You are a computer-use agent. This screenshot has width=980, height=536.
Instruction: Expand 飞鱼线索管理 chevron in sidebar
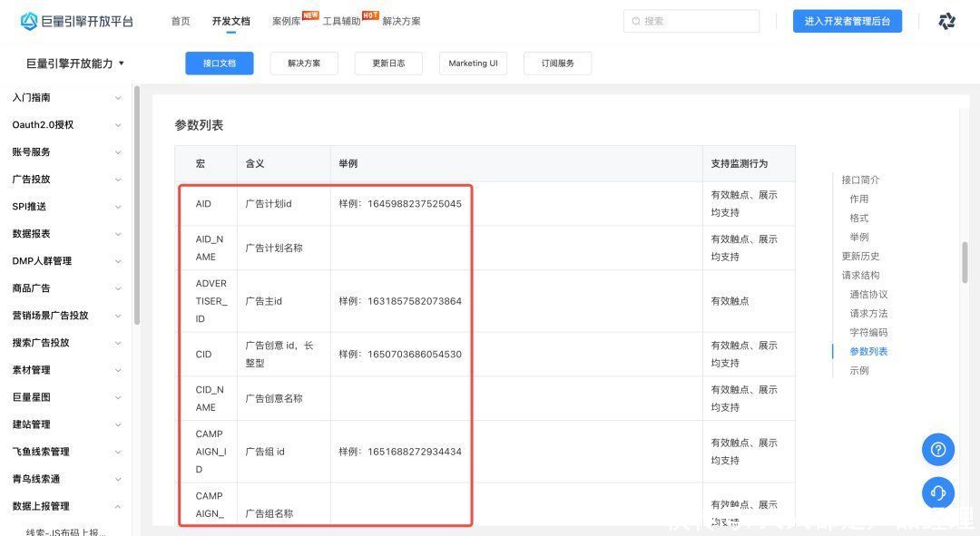pyautogui.click(x=118, y=452)
